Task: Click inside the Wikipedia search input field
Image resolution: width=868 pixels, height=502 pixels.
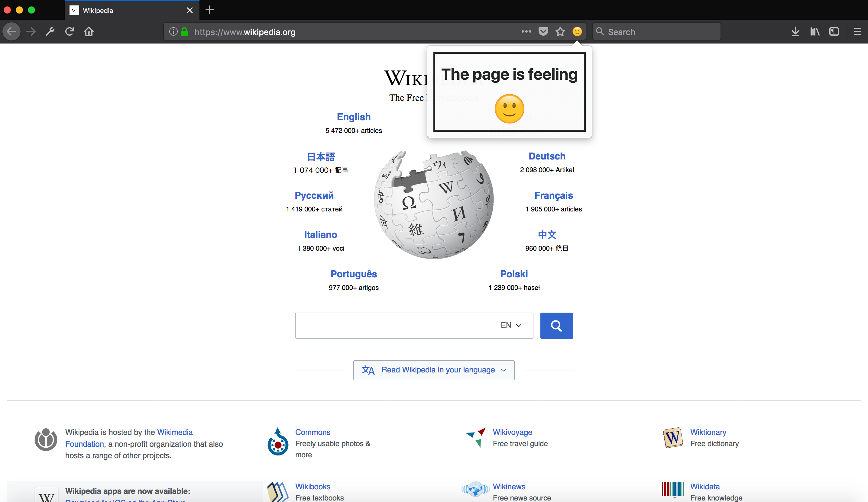Action: [393, 325]
